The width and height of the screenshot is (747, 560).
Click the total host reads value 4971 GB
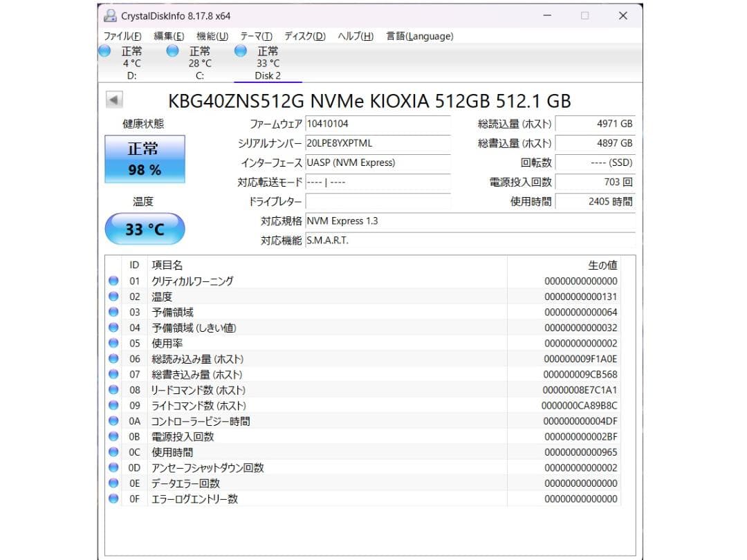[x=596, y=124]
